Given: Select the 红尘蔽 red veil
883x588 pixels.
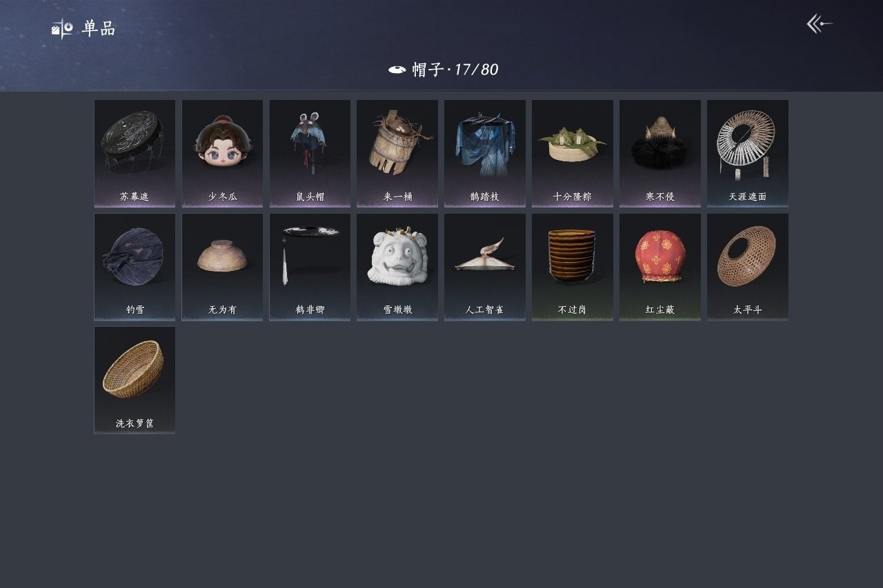Looking at the screenshot, I should pos(660,267).
